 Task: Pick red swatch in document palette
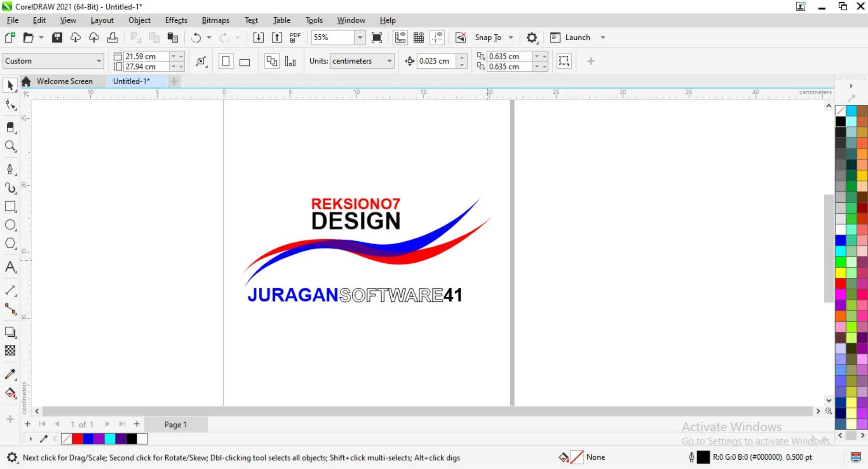pyautogui.click(x=78, y=439)
